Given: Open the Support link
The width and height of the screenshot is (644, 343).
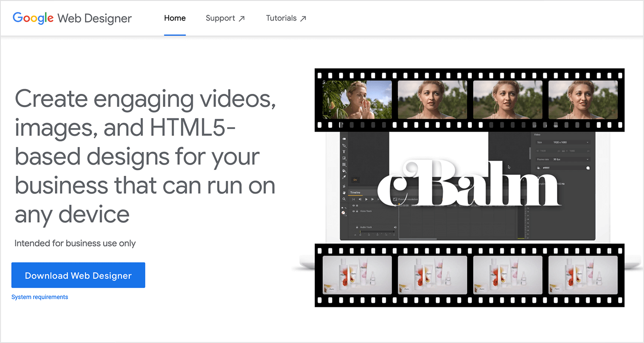Looking at the screenshot, I should click(225, 18).
